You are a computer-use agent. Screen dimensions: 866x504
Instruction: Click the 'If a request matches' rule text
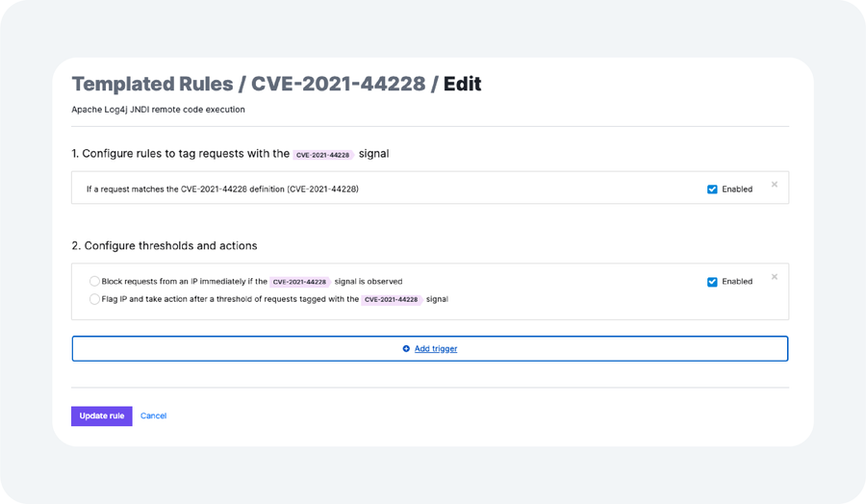tap(222, 189)
